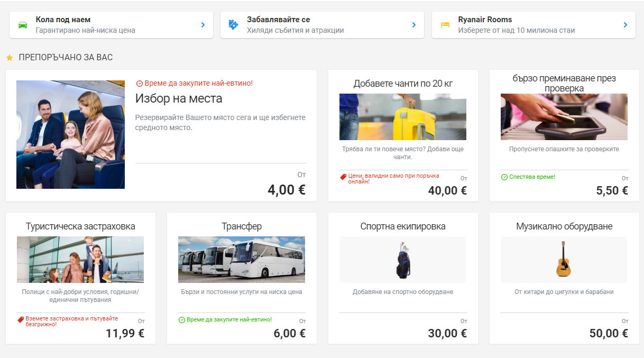Viewport: 644px width, 358px height.
Task: Click the red clock icon above seat selection
Action: (x=140, y=84)
